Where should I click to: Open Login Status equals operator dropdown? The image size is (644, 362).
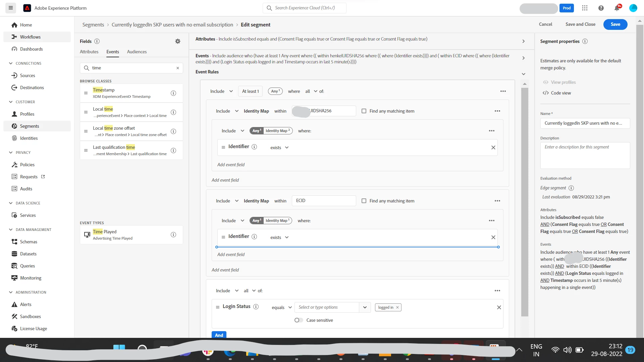[282, 307]
